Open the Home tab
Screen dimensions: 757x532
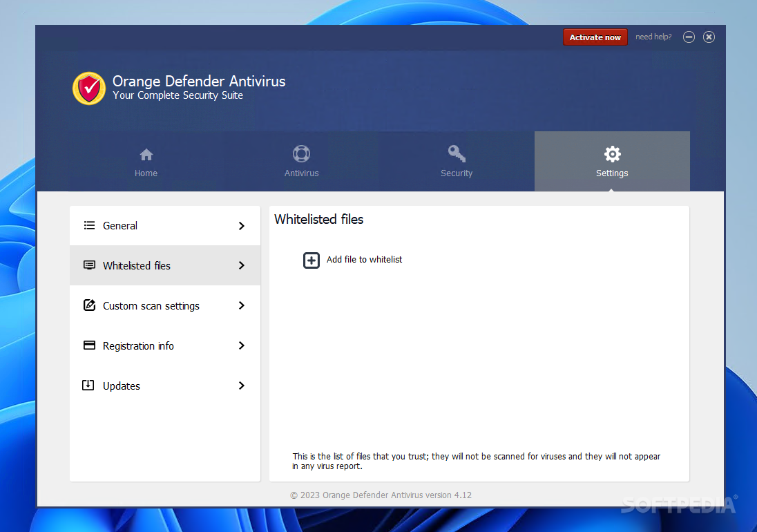click(146, 161)
